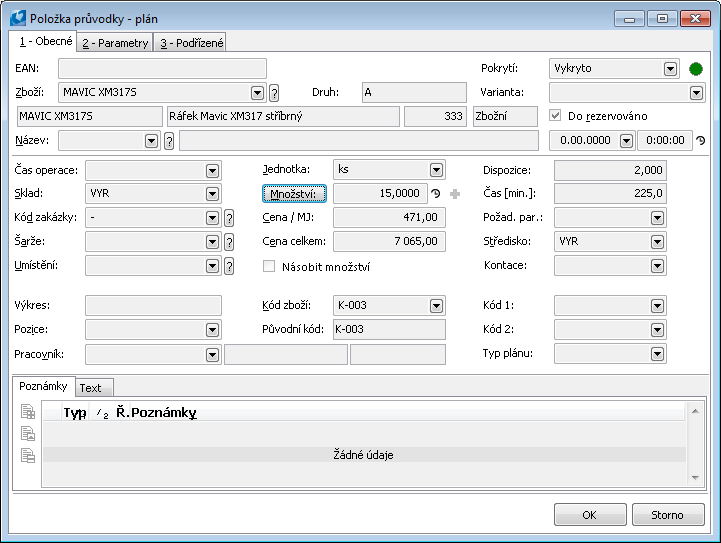Click the recalculate icon next to quantity
Screen dimensions: 721x543
click(x=436, y=194)
